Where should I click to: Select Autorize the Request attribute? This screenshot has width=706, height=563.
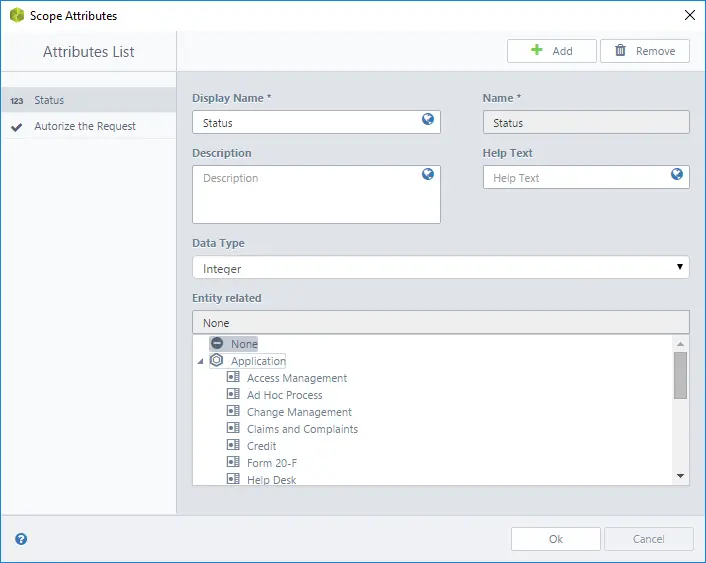click(x=89, y=126)
